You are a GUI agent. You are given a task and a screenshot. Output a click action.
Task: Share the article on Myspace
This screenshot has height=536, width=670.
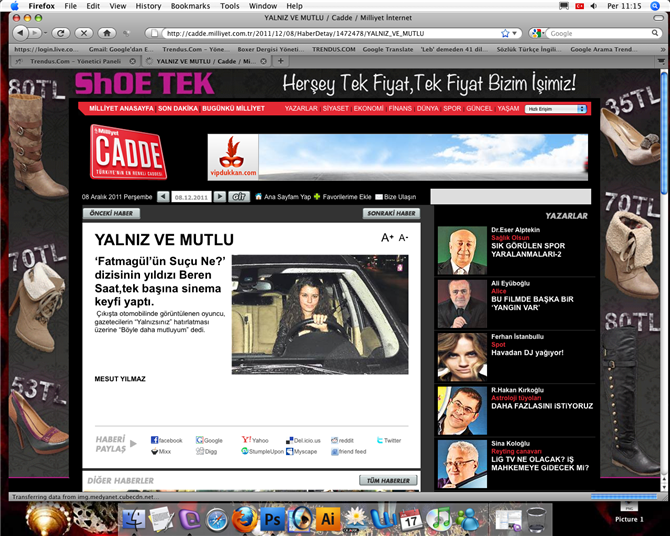click(x=302, y=451)
